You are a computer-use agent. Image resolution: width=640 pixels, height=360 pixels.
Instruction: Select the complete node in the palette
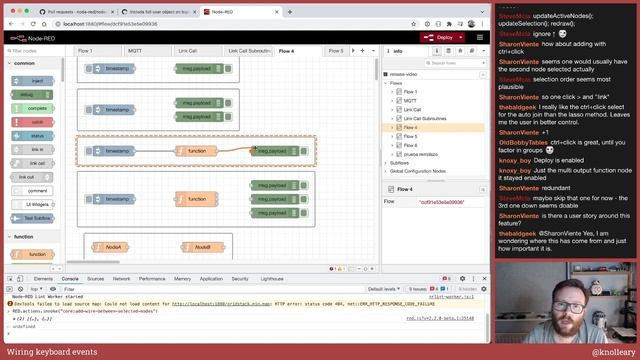[32, 108]
